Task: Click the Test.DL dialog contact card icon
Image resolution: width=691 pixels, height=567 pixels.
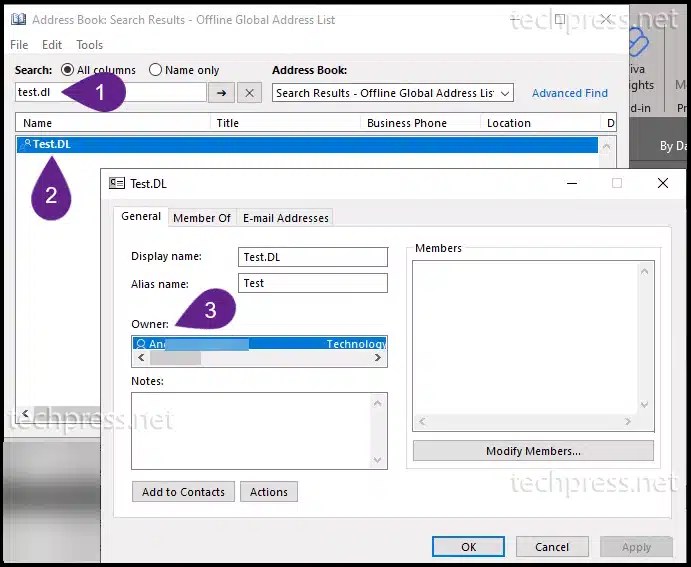Action: click(x=117, y=183)
